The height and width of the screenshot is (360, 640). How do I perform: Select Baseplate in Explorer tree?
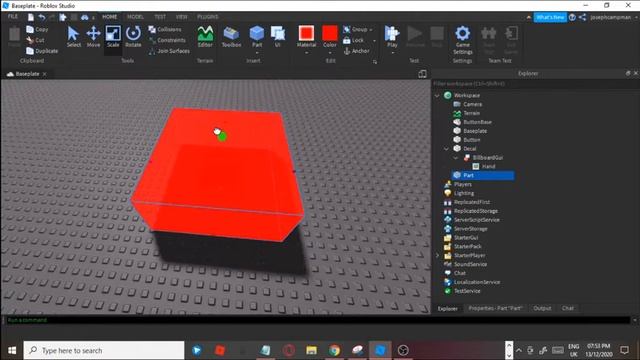tap(470, 131)
